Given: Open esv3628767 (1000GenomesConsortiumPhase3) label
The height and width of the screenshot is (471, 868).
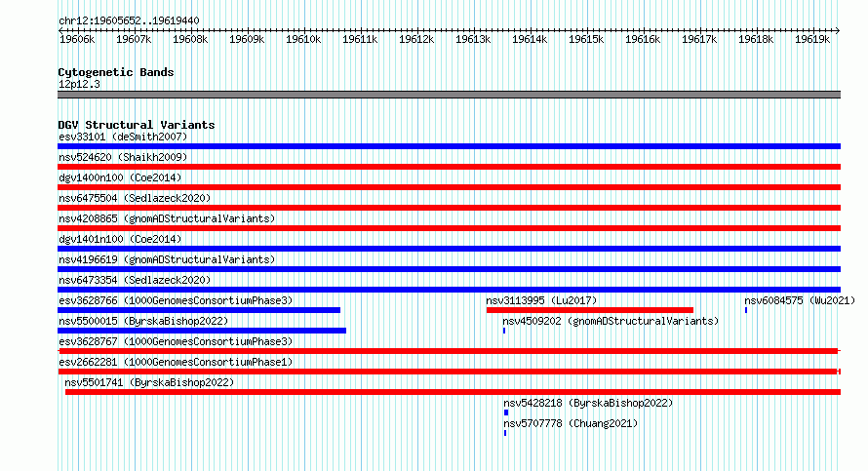Looking at the screenshot, I should pos(176,341).
